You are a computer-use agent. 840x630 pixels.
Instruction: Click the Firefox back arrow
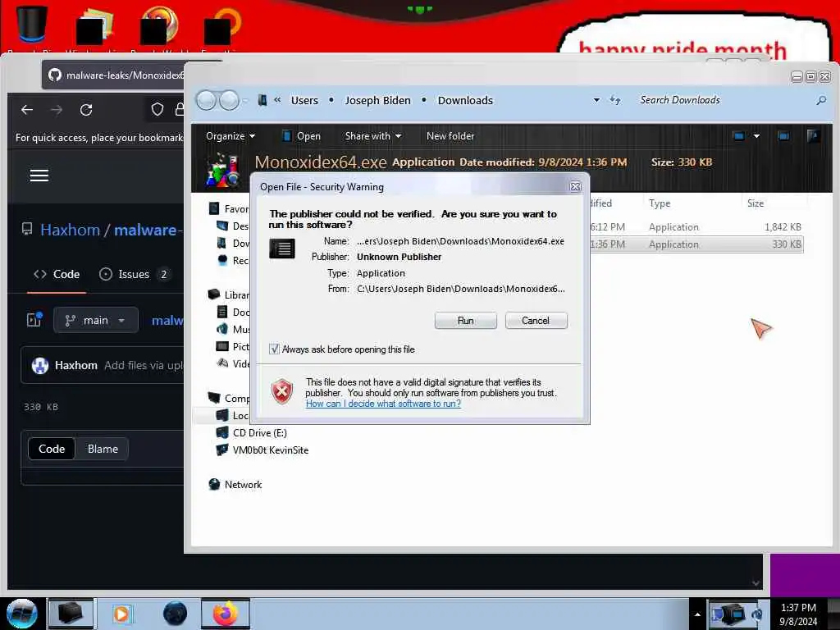(x=27, y=110)
